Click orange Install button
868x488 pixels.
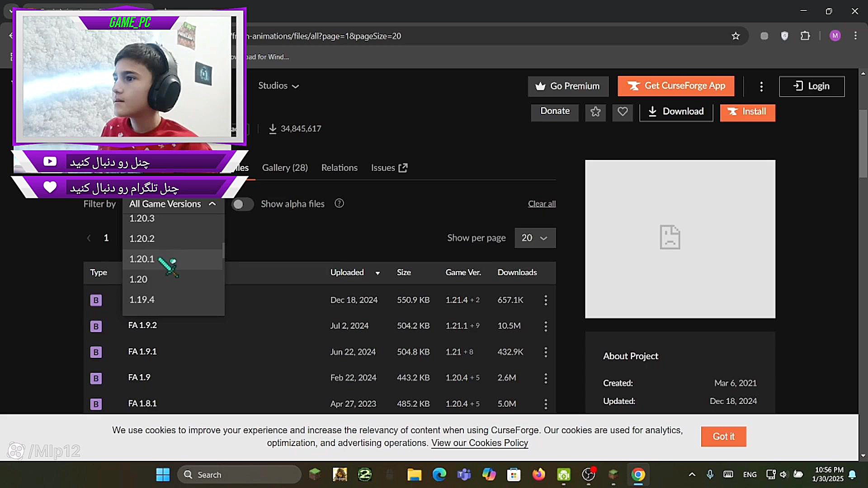click(x=747, y=112)
